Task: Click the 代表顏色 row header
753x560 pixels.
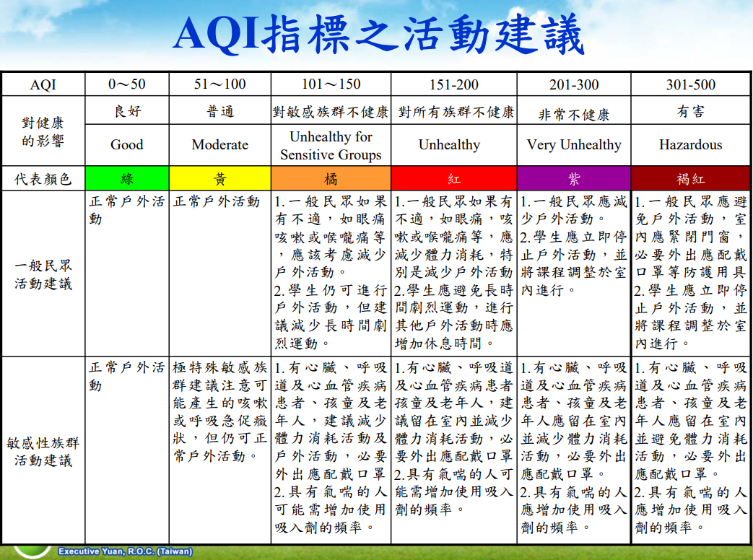Action: [x=43, y=178]
